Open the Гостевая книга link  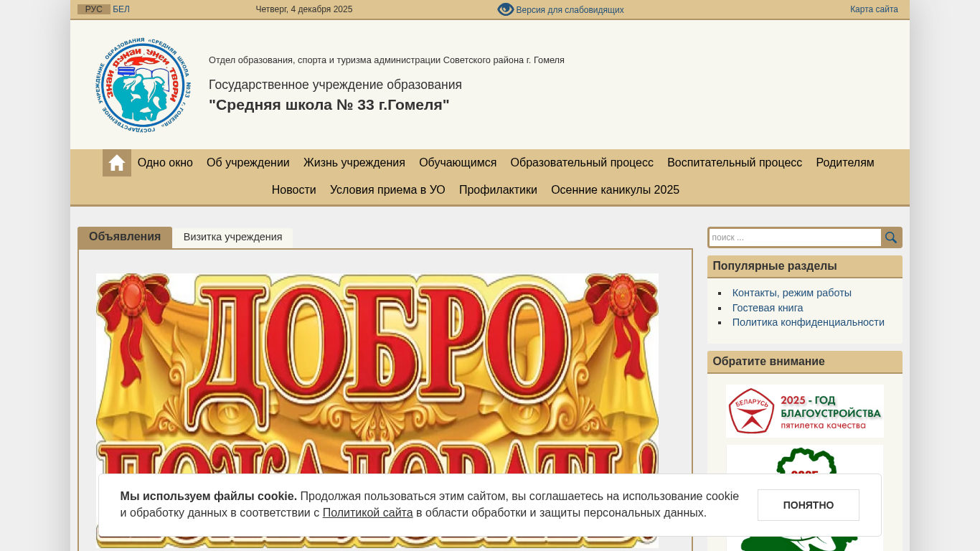768,308
